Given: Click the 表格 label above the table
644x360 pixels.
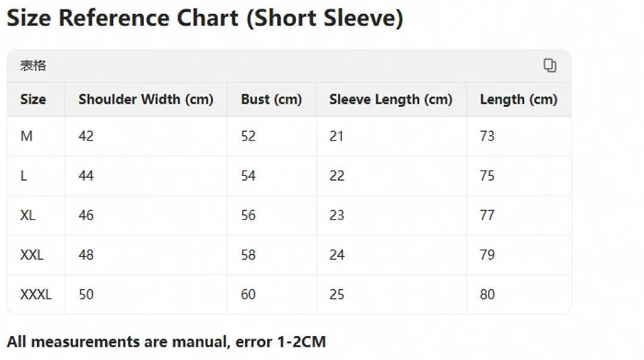Looking at the screenshot, I should (x=33, y=66).
